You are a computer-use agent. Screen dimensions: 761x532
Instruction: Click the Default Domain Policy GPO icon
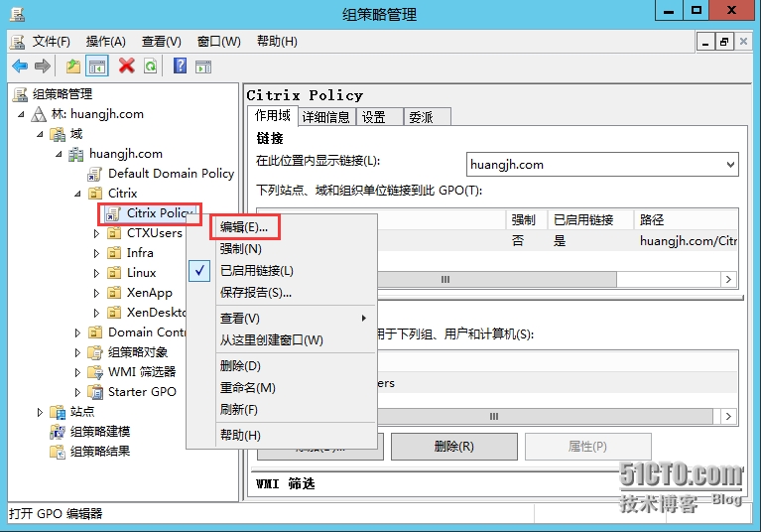click(x=94, y=174)
